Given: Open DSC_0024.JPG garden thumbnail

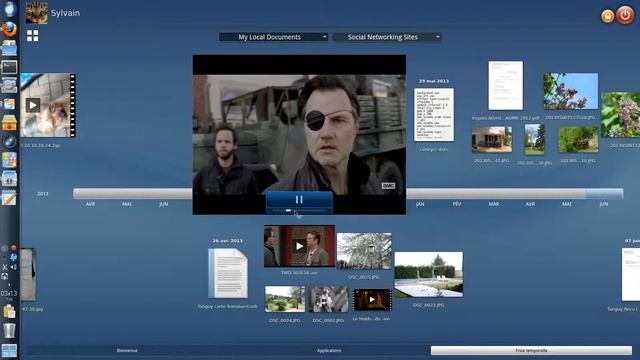Looking at the screenshot, I should [x=284, y=299].
